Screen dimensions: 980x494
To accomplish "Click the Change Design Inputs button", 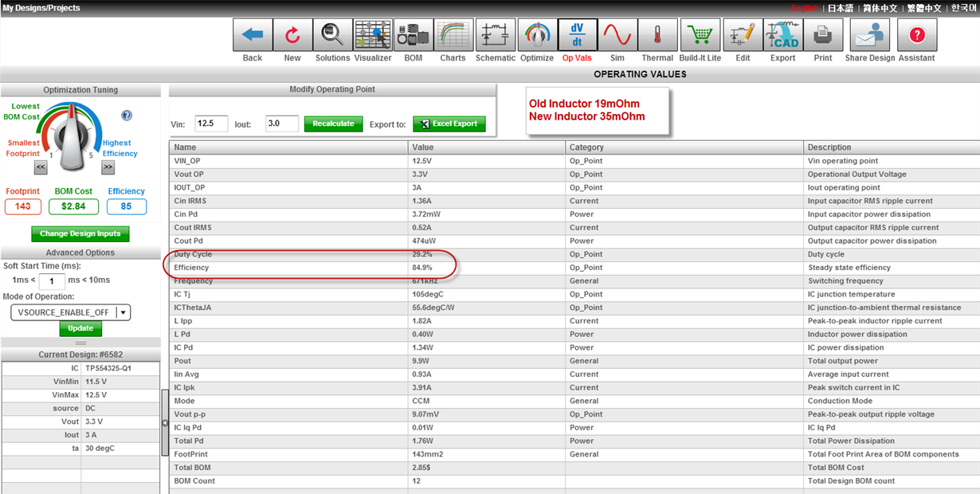I will point(80,233).
